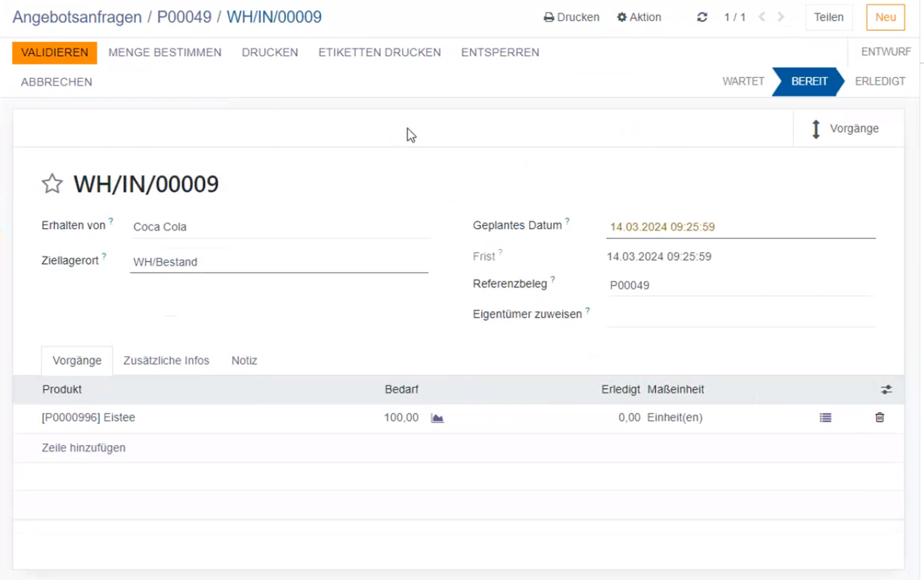Click P00049 in the breadcrumb
Image resolution: width=924 pixels, height=580 pixels.
184,17
